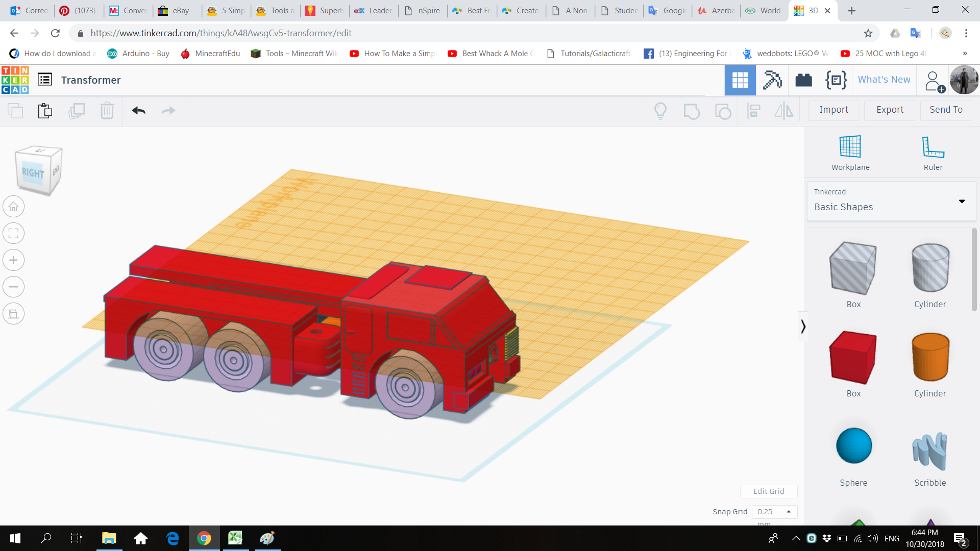Image resolution: width=980 pixels, height=551 pixels.
Task: Switch to Bricks mode icon
Action: click(x=803, y=80)
